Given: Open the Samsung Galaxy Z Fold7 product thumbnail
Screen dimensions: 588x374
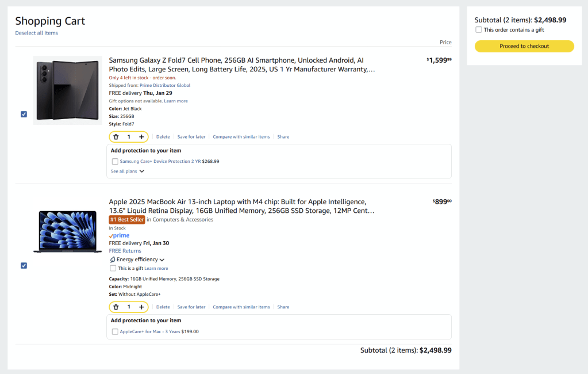Looking at the screenshot, I should (68, 90).
